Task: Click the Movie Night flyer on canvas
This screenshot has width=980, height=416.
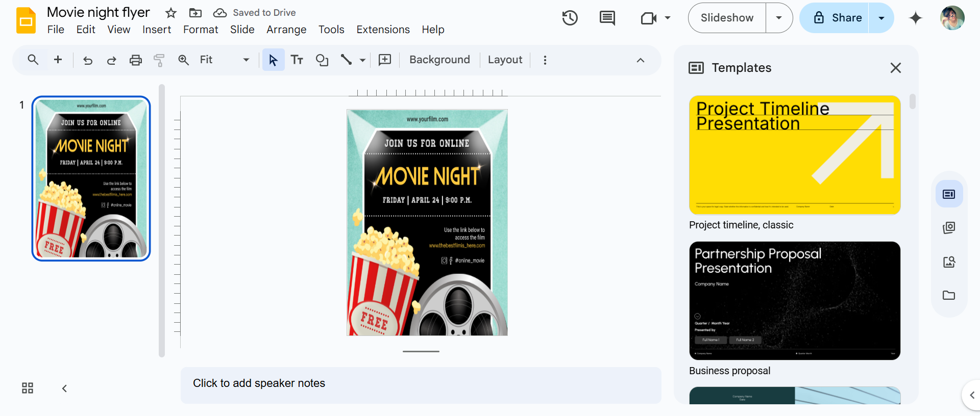Action: click(x=427, y=222)
